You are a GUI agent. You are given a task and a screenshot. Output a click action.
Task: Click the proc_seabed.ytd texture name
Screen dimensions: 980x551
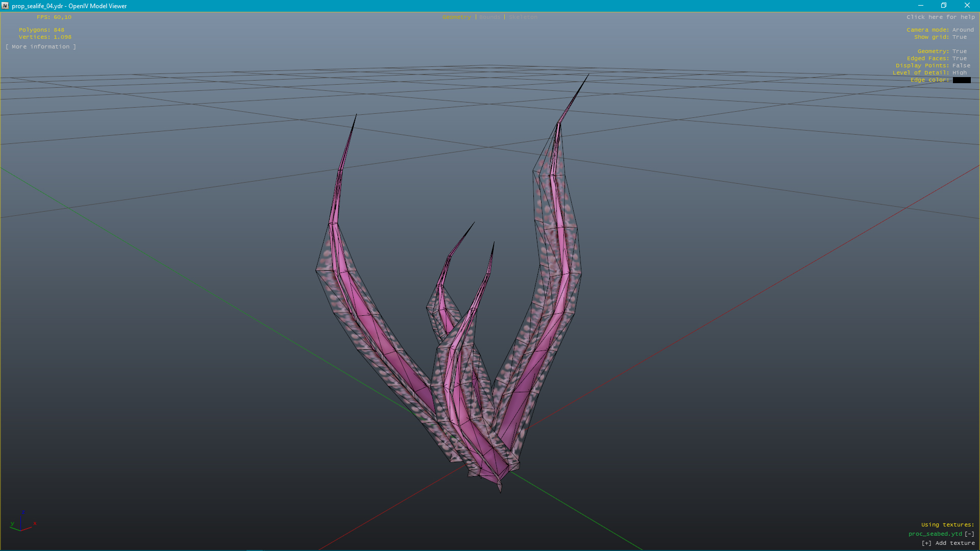pos(935,534)
